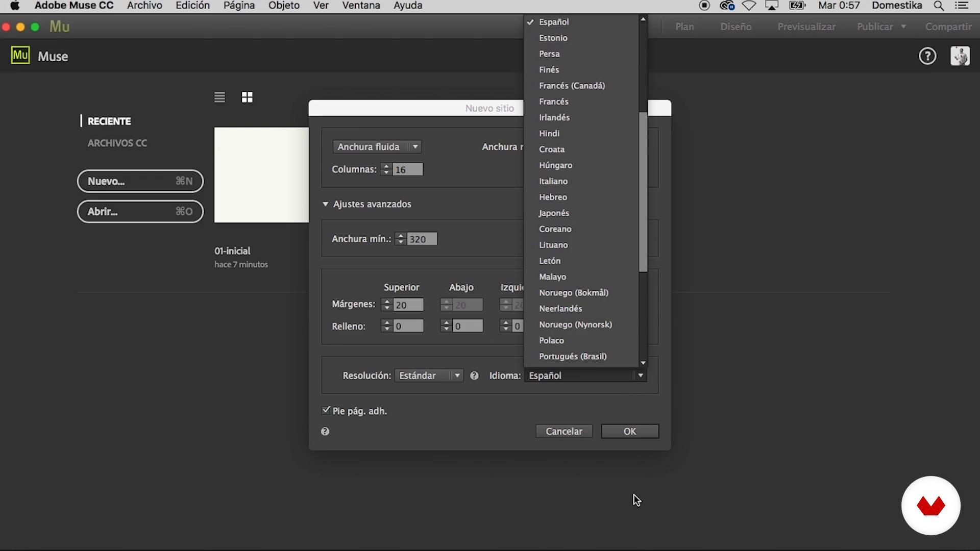Collapse Ajustes avanzados section
This screenshot has height=551, width=980.
(325, 204)
